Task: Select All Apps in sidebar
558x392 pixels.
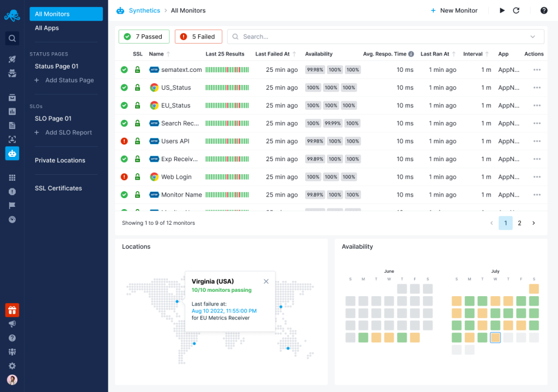Action: [47, 28]
